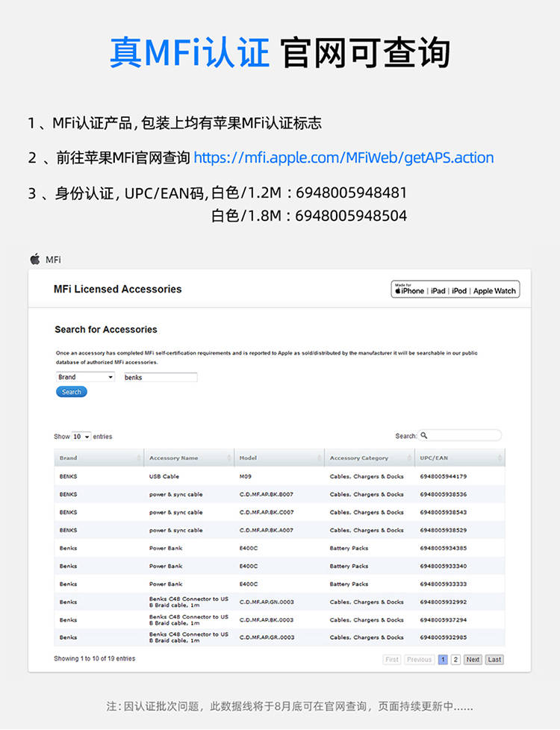Select the USB Cable accessory name
The width and height of the screenshot is (560, 730).
point(164,476)
